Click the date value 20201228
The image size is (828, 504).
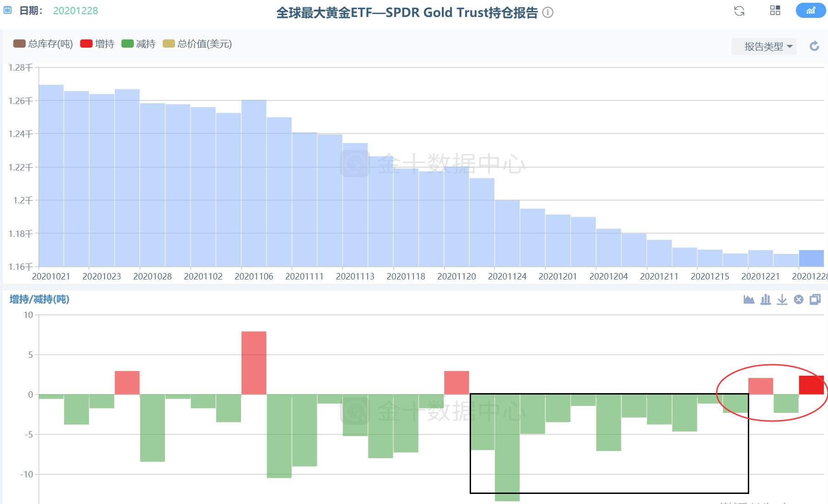point(76,11)
